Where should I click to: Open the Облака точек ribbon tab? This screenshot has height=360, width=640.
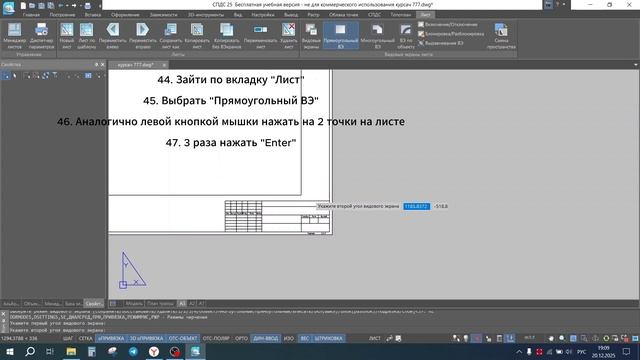343,15
